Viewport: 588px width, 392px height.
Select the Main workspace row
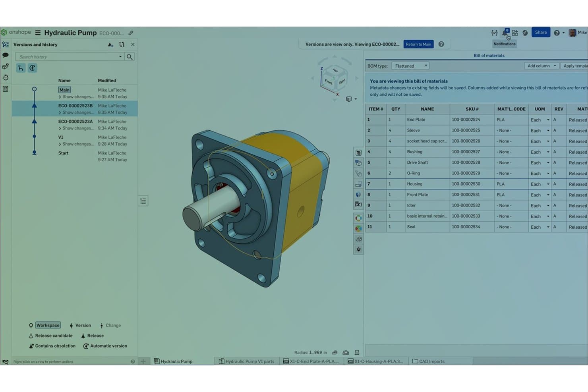pos(75,93)
